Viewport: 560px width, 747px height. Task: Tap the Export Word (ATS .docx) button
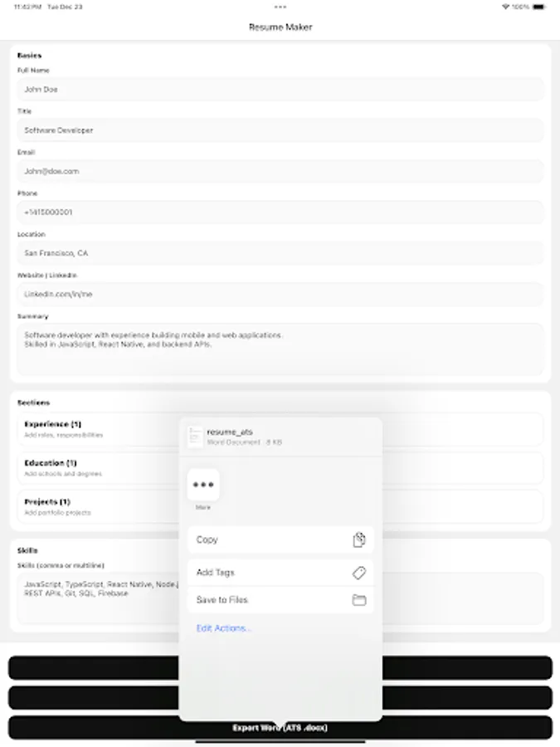[280, 727]
